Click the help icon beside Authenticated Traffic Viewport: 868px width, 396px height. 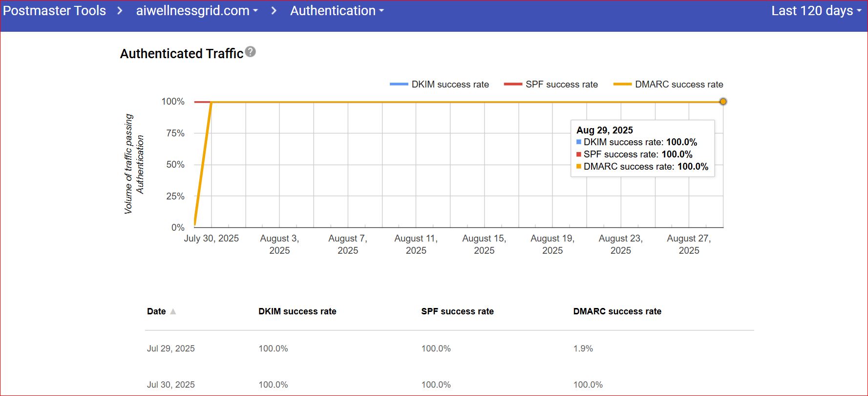tap(250, 52)
